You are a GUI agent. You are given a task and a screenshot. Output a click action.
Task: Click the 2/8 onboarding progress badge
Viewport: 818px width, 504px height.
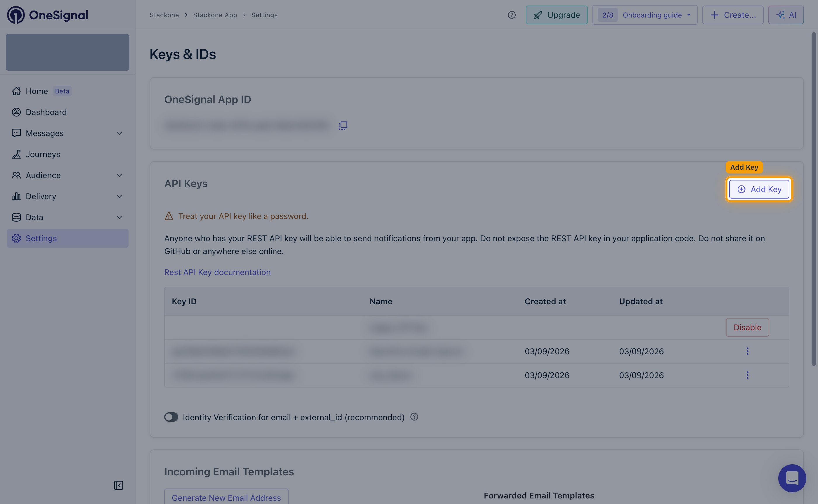(608, 15)
